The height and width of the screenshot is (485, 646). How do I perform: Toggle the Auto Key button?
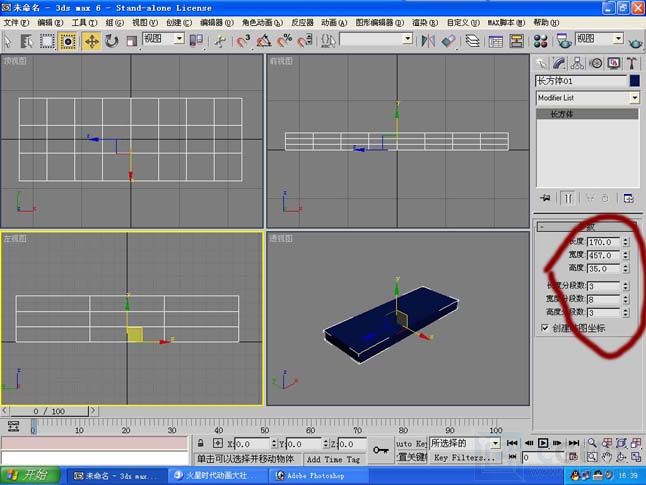(x=411, y=443)
